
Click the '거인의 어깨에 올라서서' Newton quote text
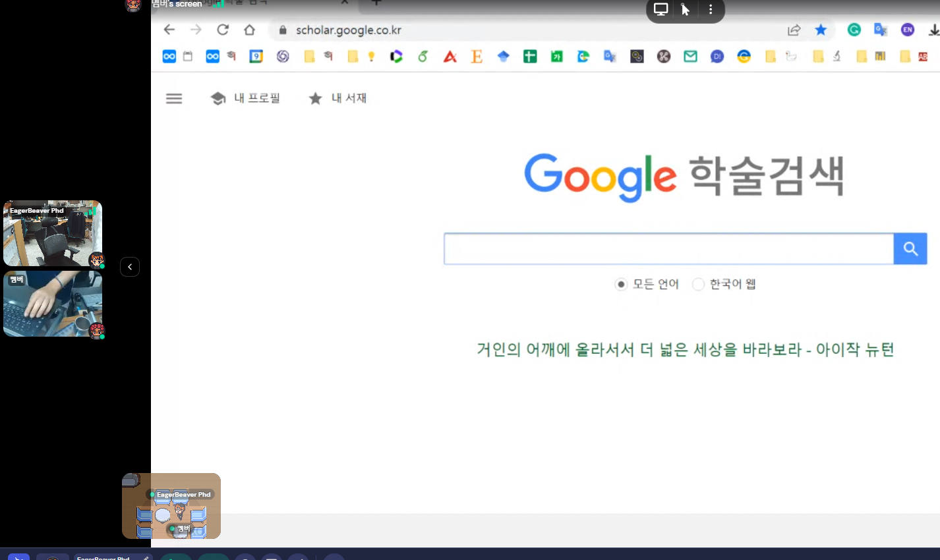pyautogui.click(x=686, y=349)
